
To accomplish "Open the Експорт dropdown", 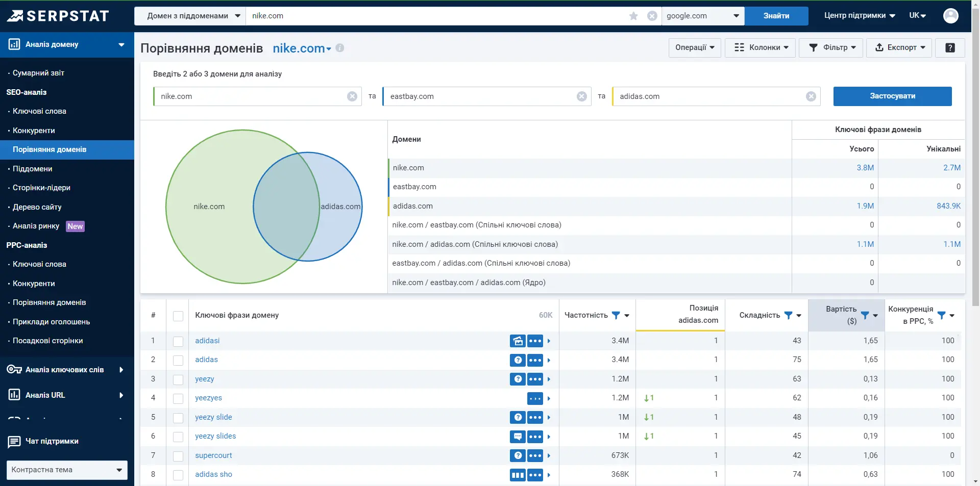I will [x=899, y=47].
